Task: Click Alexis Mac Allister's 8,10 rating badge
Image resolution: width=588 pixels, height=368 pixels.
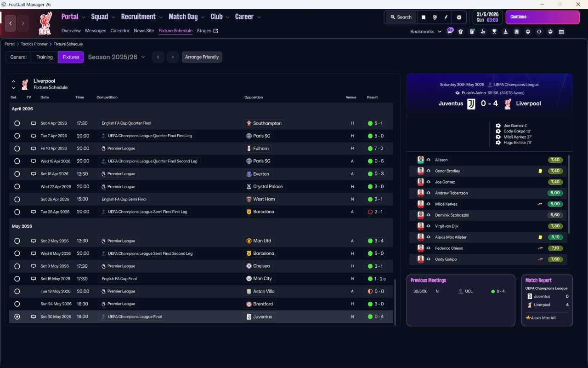Action: pyautogui.click(x=555, y=237)
